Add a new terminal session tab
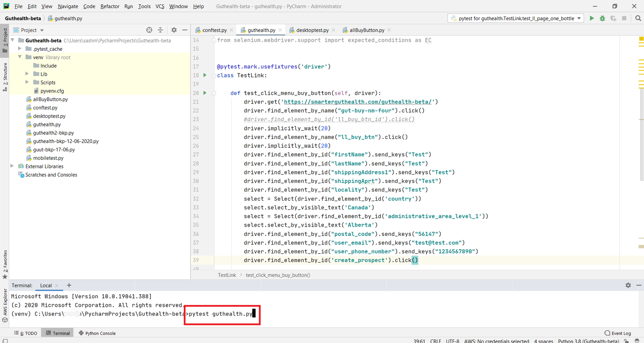 coord(69,285)
